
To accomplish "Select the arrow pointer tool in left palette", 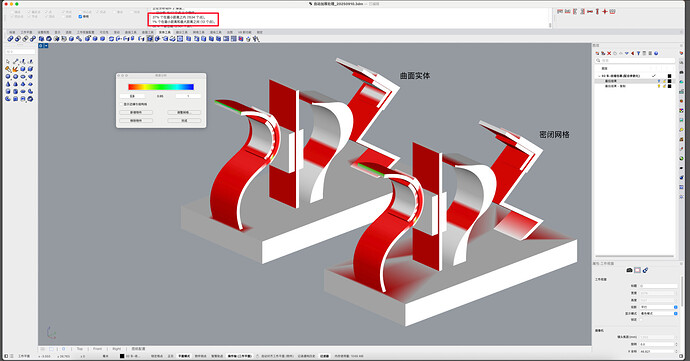I will (x=8, y=62).
